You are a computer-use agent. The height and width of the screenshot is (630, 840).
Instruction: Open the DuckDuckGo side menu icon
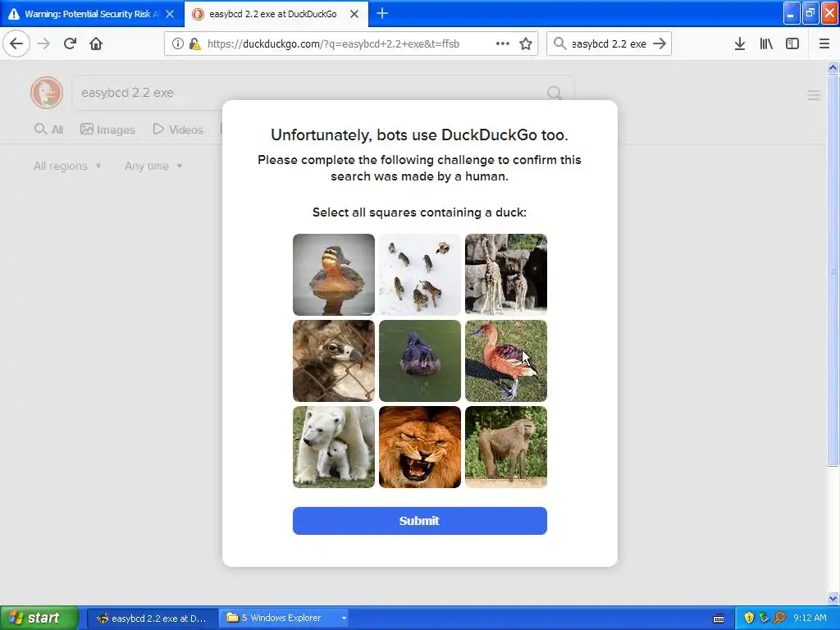pos(814,95)
